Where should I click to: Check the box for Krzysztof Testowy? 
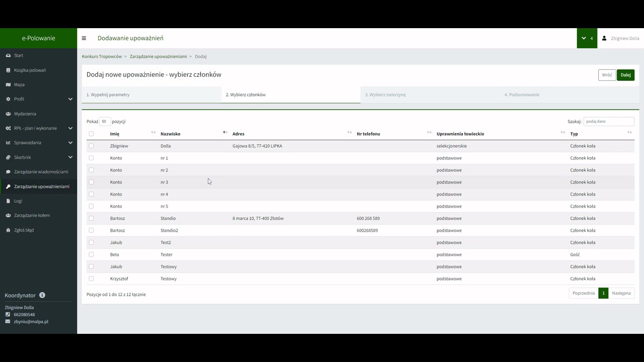[x=91, y=279]
